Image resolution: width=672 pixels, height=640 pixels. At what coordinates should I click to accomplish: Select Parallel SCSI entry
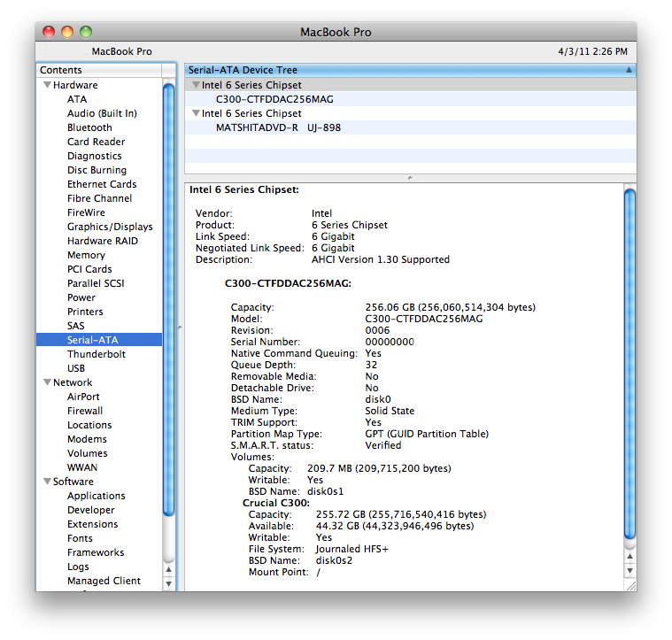(96, 282)
